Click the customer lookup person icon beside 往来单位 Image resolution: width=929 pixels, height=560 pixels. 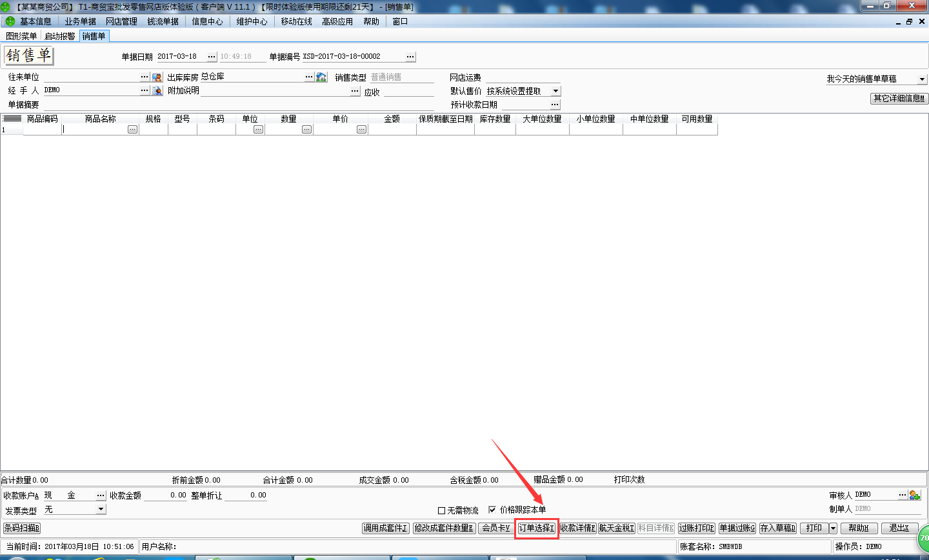156,76
